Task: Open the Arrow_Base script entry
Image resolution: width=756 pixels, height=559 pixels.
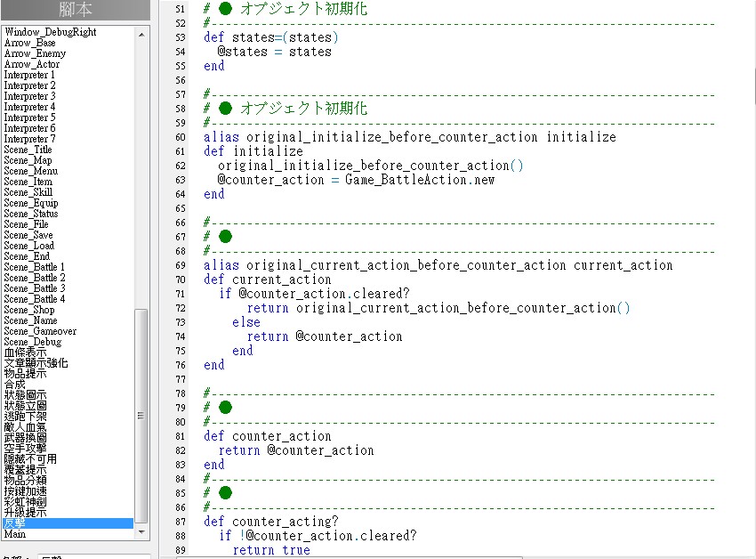Action: point(30,43)
